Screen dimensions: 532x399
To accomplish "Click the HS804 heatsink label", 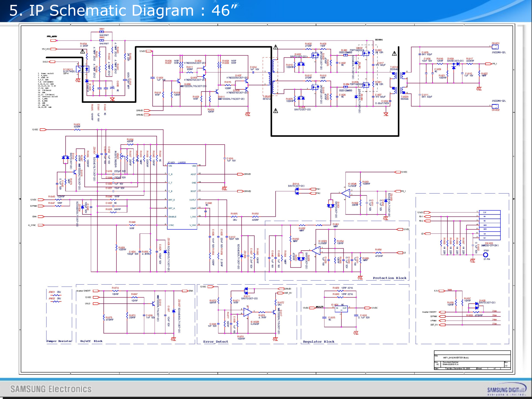I will (x=379, y=40).
